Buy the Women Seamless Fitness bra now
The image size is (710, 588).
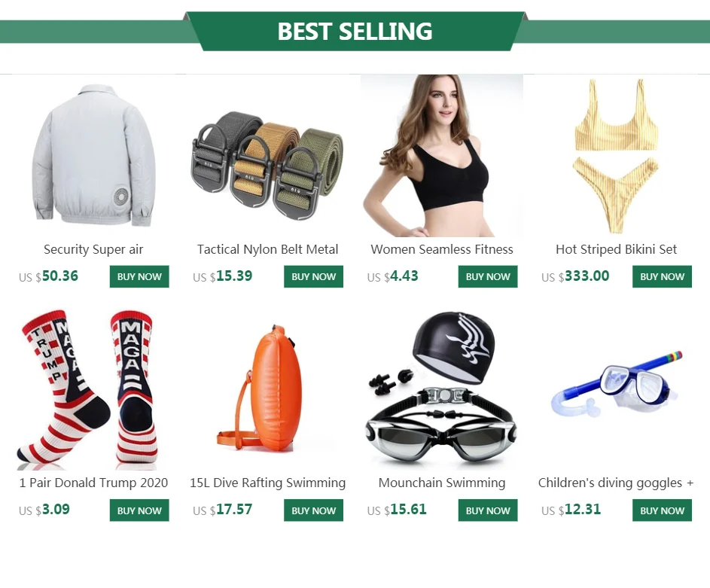[x=488, y=276]
